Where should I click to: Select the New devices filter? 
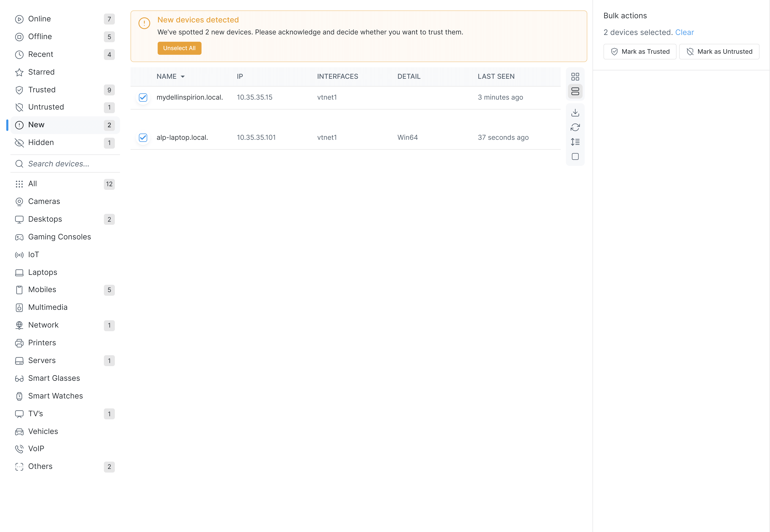click(65, 125)
